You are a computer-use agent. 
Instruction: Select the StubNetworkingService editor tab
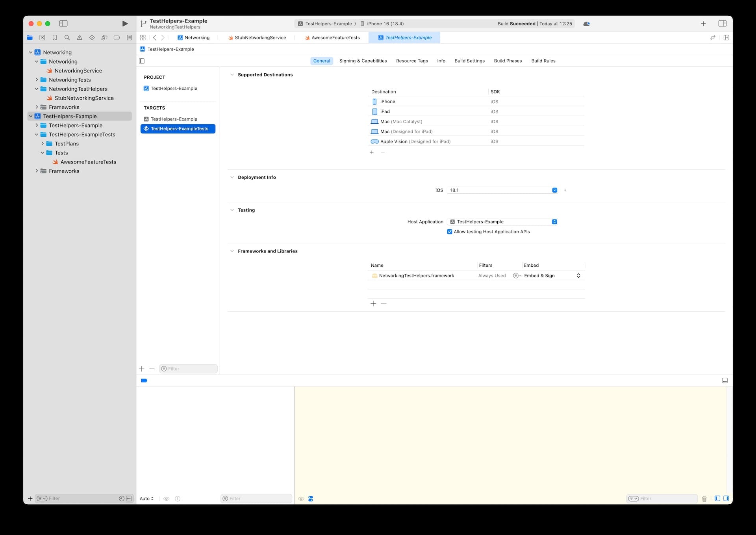click(260, 37)
